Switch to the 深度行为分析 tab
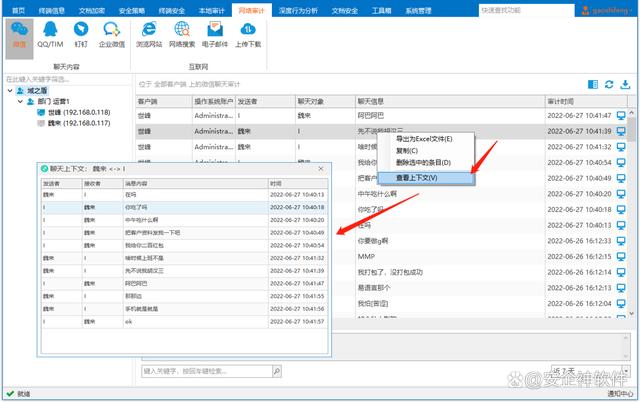The width and height of the screenshot is (640, 402). tap(298, 11)
